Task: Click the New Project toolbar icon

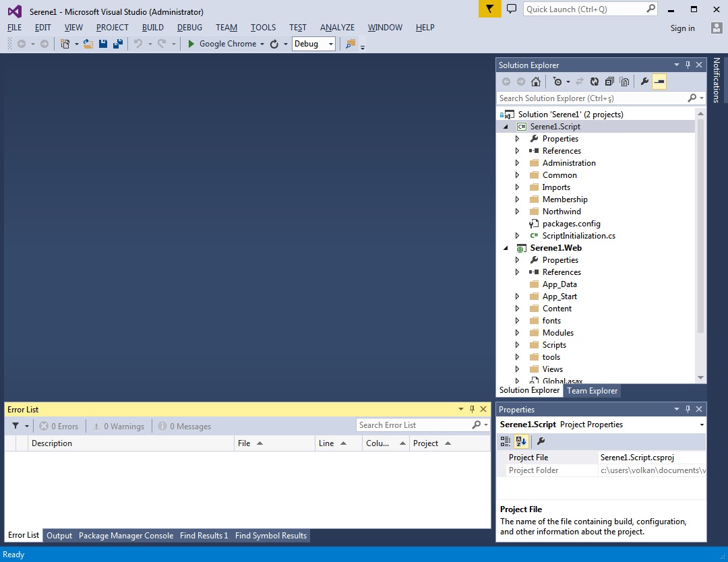Action: pyautogui.click(x=65, y=44)
